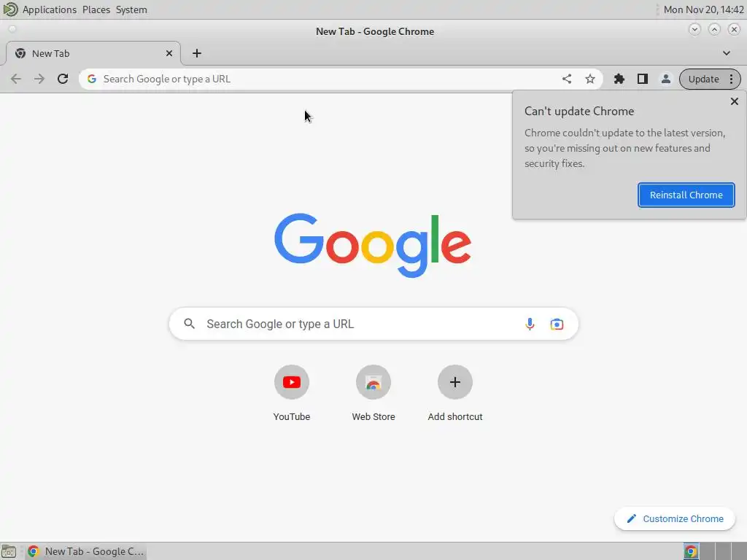Click Chrome icon in the bottom-right tray
This screenshot has height=560, width=747.
pos(690,551)
